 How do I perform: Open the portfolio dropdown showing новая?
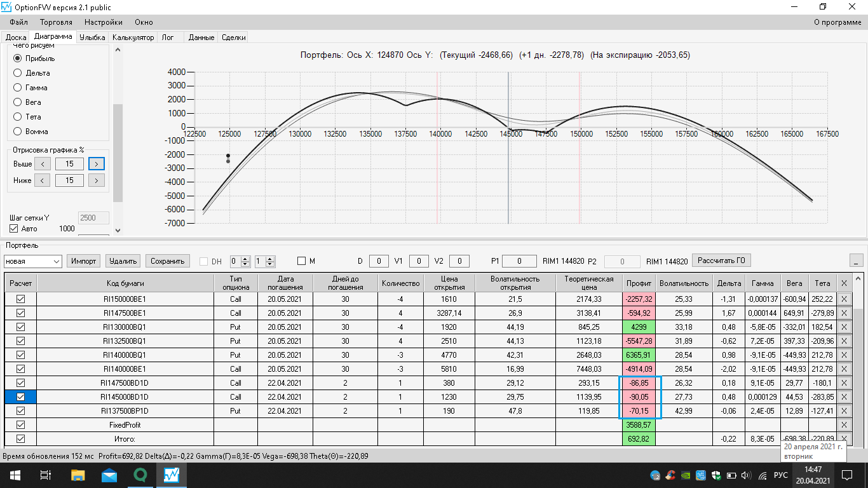pyautogui.click(x=32, y=261)
